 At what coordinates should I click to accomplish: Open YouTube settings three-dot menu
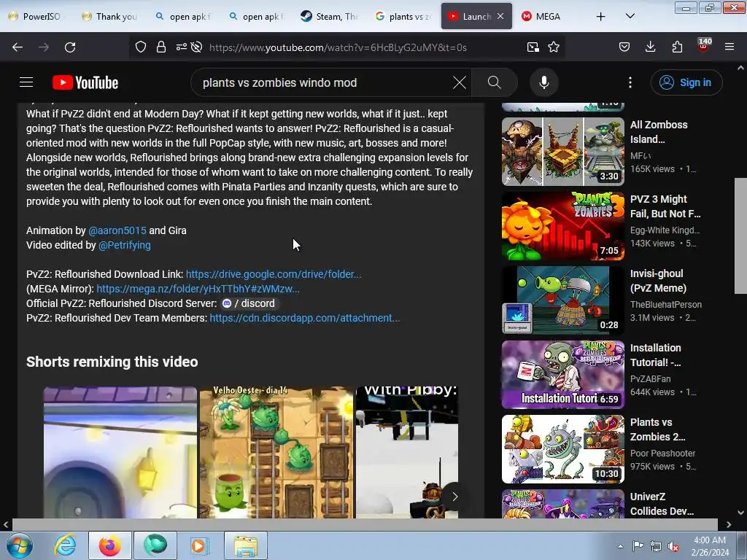pos(630,82)
